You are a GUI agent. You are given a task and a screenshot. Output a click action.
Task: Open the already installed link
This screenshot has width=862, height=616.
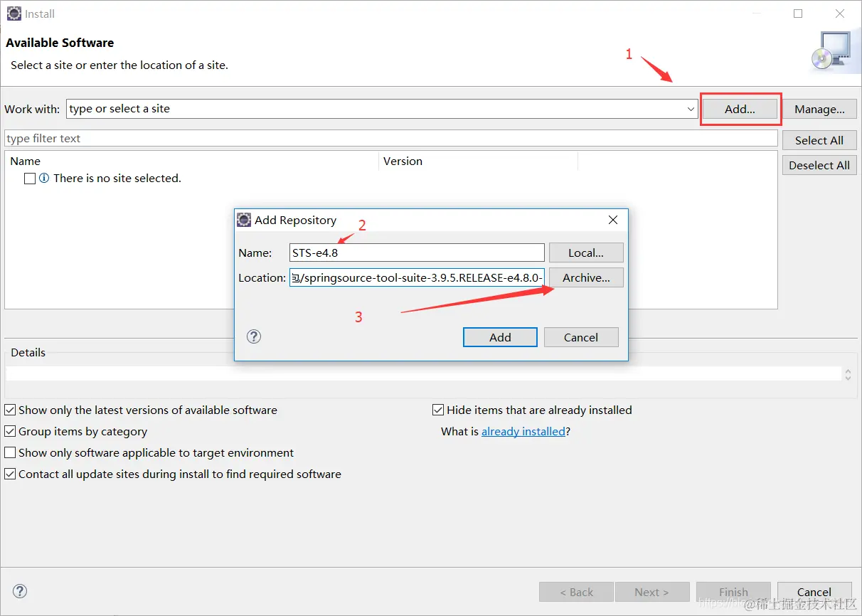click(x=523, y=431)
